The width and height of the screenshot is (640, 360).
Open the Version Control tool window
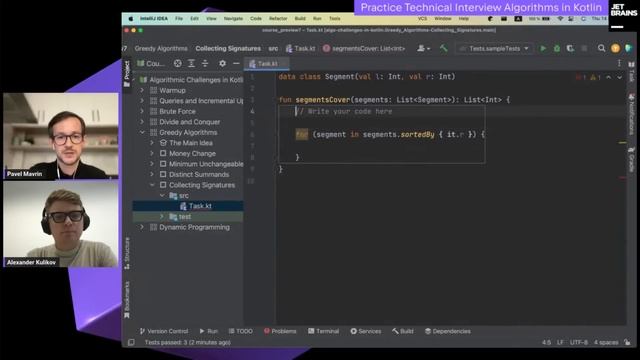point(164,331)
